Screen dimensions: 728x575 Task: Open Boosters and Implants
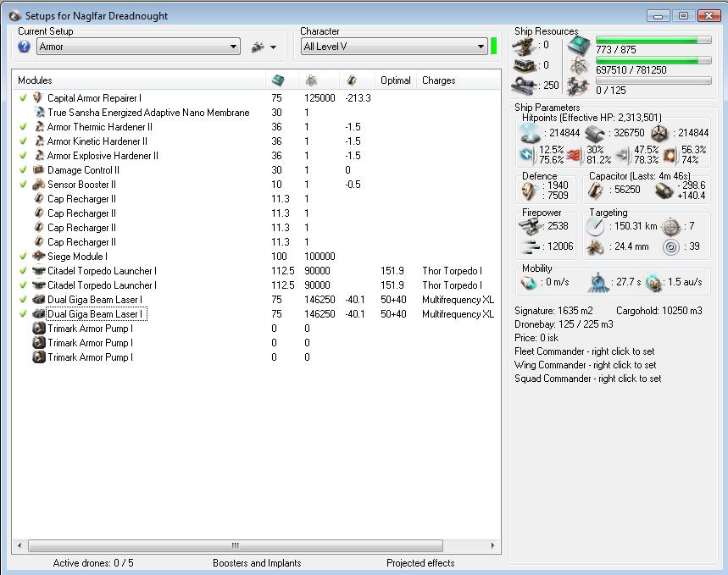click(x=257, y=563)
